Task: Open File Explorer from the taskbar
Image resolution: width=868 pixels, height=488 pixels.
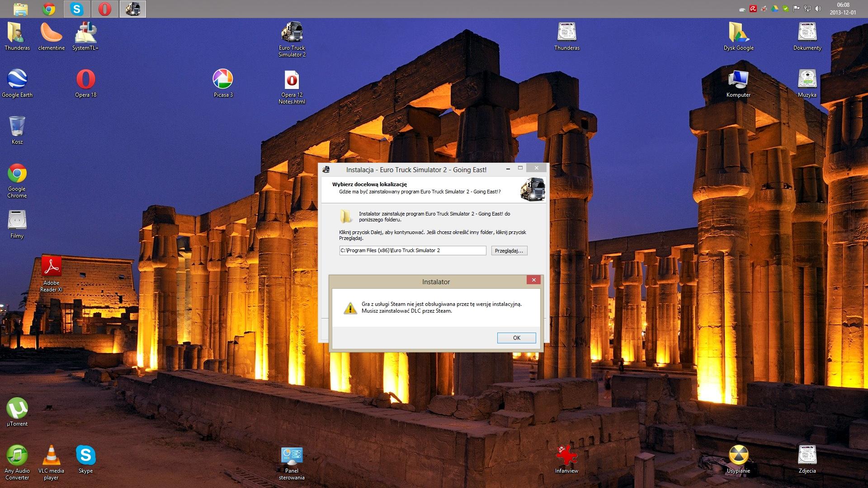Action: coord(20,9)
